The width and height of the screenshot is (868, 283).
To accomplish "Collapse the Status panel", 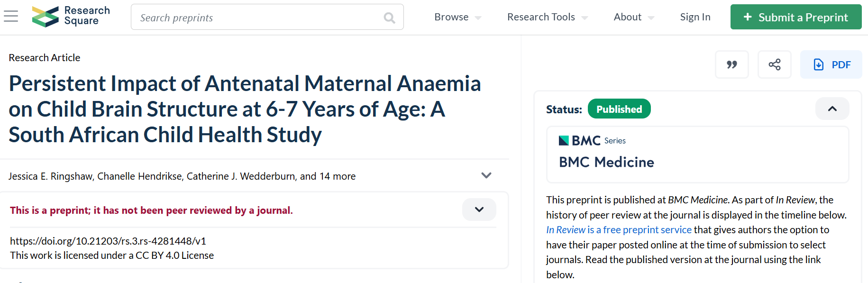I will coord(832,109).
